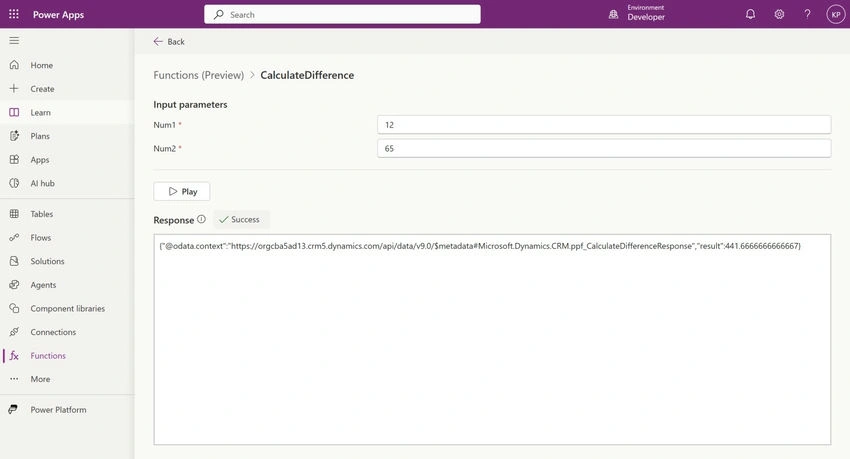Click the Create plus icon

click(14, 88)
